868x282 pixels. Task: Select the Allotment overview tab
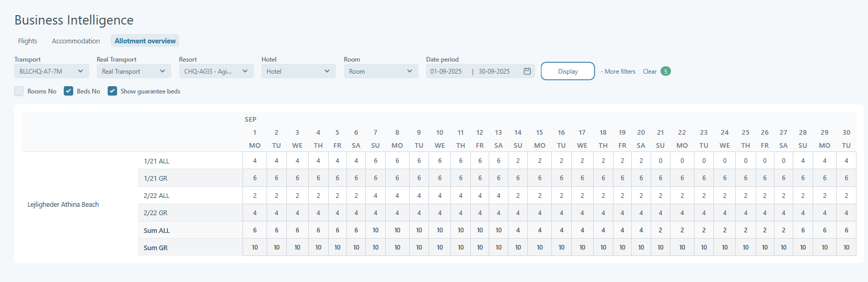(x=145, y=41)
